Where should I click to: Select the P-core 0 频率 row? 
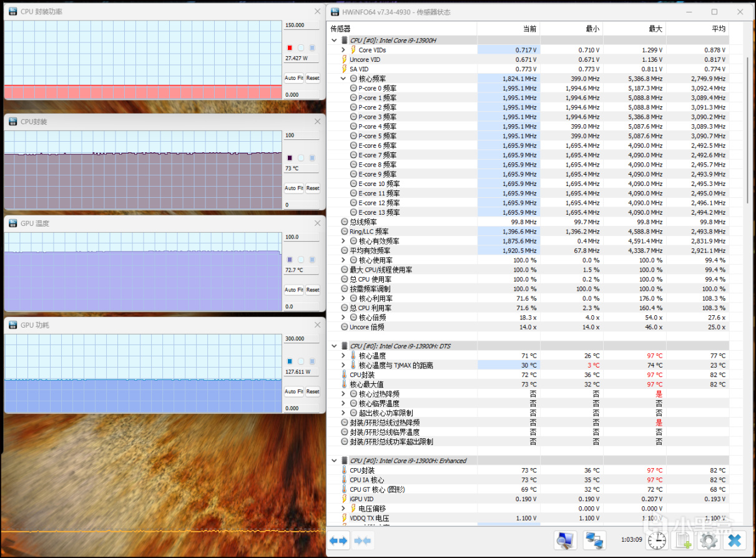(528, 88)
